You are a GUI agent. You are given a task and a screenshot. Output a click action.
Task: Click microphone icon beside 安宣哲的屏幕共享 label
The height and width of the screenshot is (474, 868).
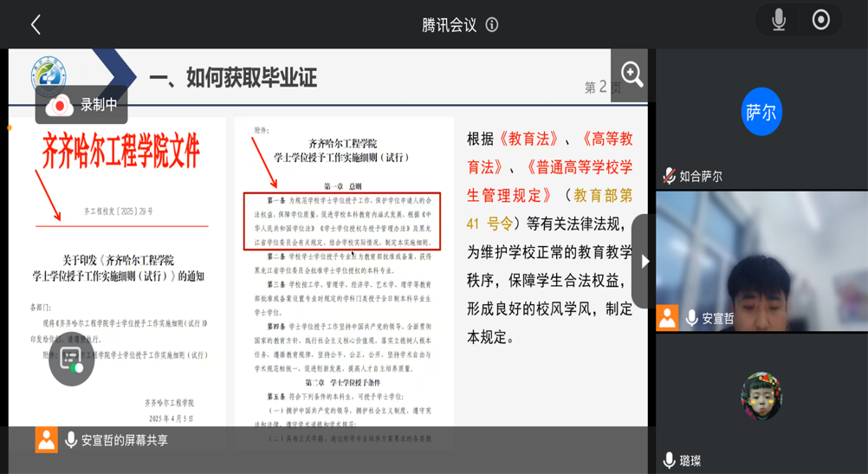click(x=70, y=440)
